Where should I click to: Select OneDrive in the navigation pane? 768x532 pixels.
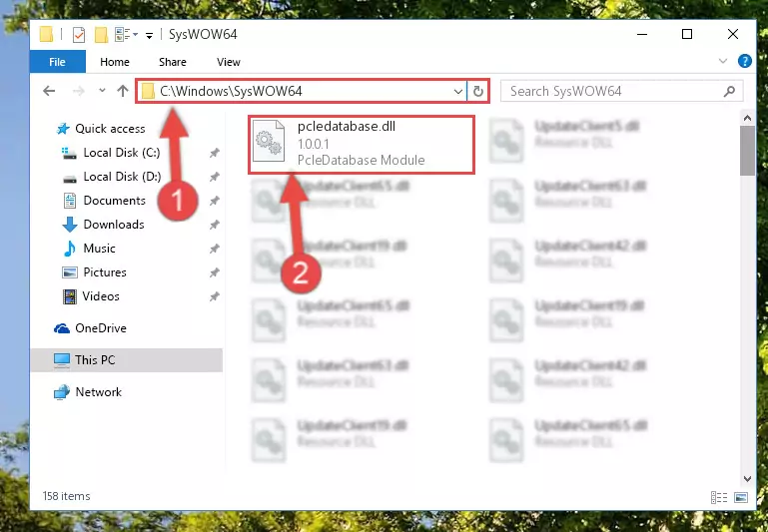101,328
